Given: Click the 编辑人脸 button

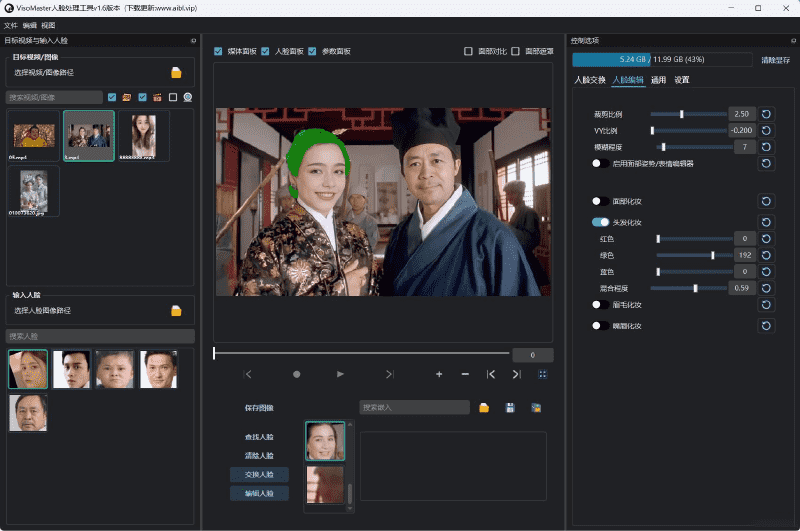Looking at the screenshot, I should [x=259, y=493].
